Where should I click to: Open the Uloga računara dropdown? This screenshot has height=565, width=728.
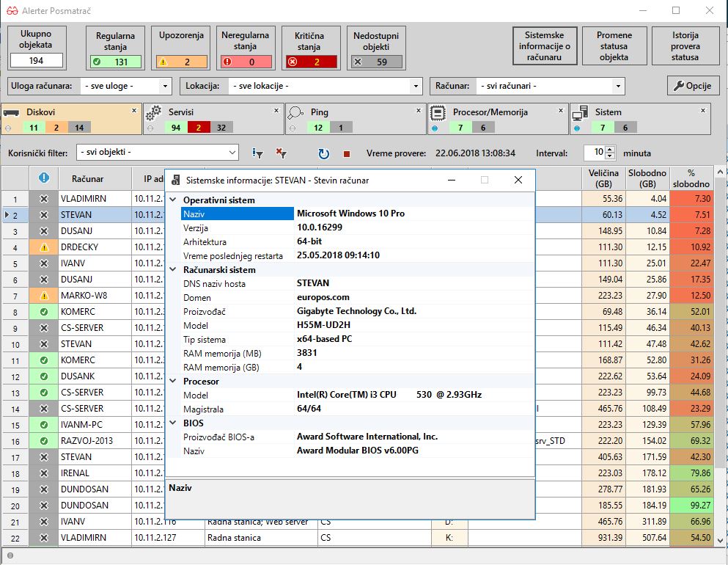165,86
